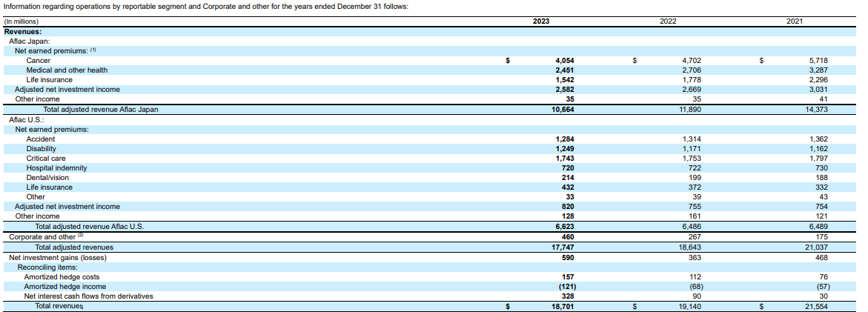Screen dimensions: 868x312
Task: Select Total adjusted revenue Aflac Japan label
Action: [106, 110]
